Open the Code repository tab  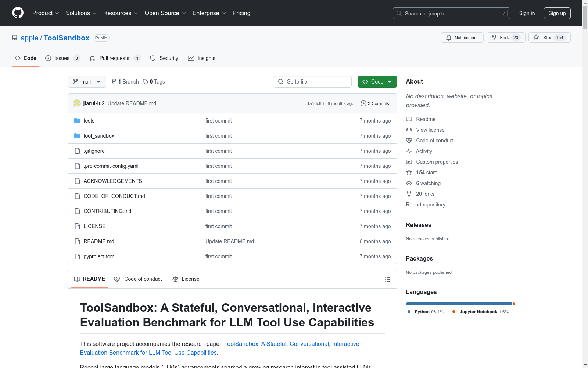click(26, 58)
